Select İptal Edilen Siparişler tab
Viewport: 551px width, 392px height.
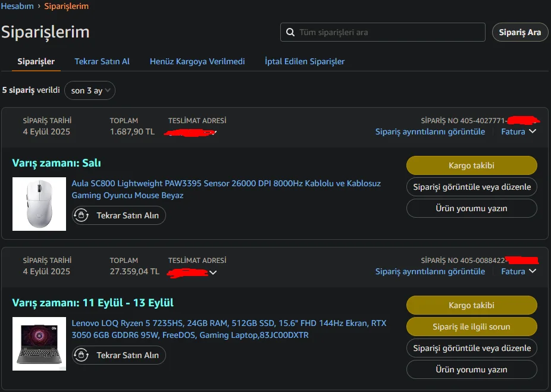click(x=305, y=61)
